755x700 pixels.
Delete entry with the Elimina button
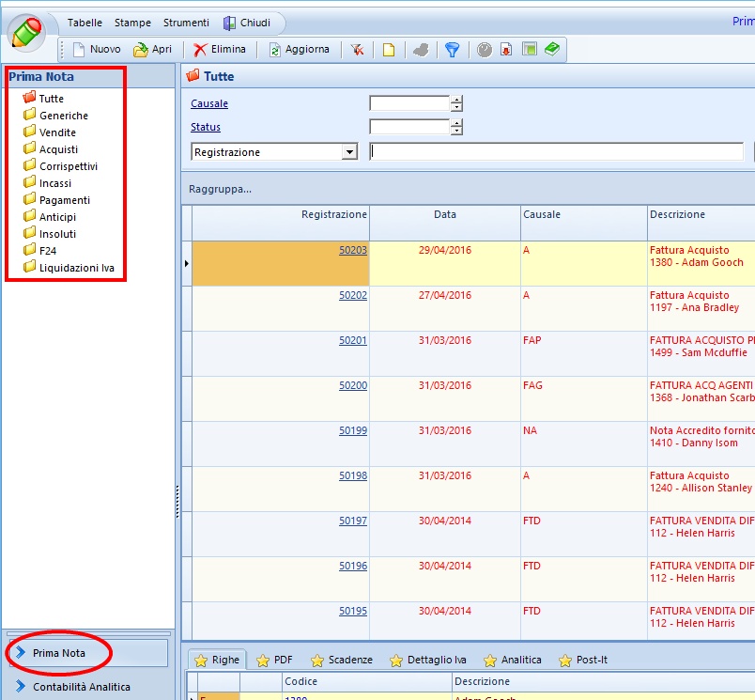pyautogui.click(x=220, y=50)
